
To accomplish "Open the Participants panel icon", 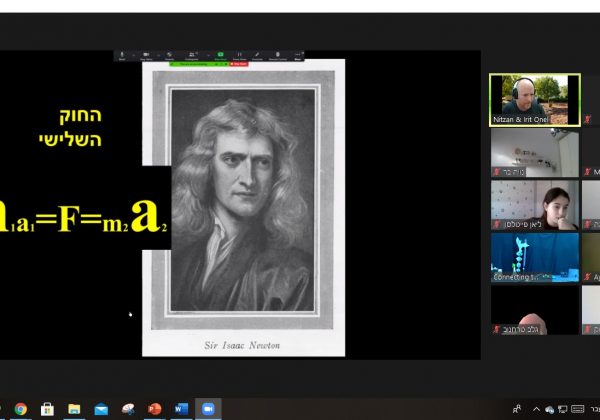I will click(x=191, y=55).
